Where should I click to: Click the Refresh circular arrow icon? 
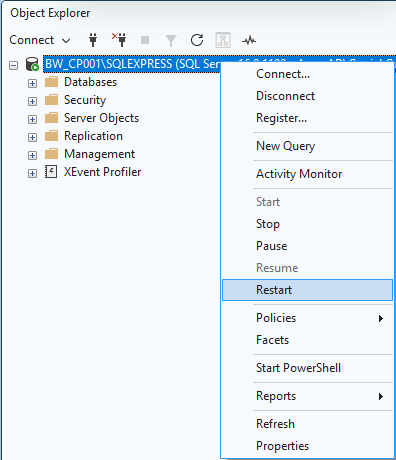click(197, 40)
